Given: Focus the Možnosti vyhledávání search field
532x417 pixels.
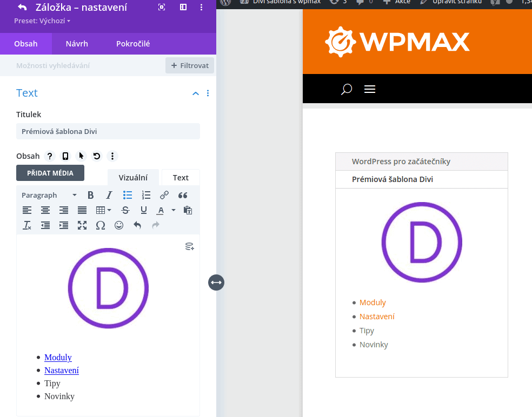Looking at the screenshot, I should [x=83, y=65].
